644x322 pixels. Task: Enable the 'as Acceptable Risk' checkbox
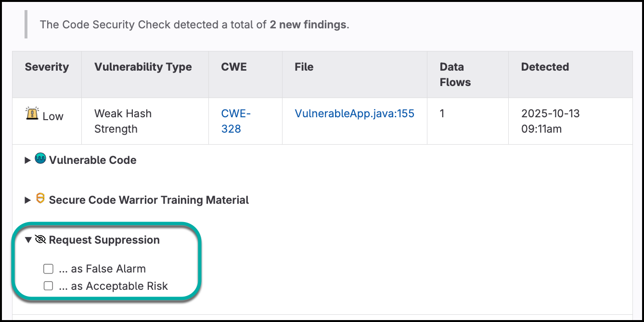[48, 285]
